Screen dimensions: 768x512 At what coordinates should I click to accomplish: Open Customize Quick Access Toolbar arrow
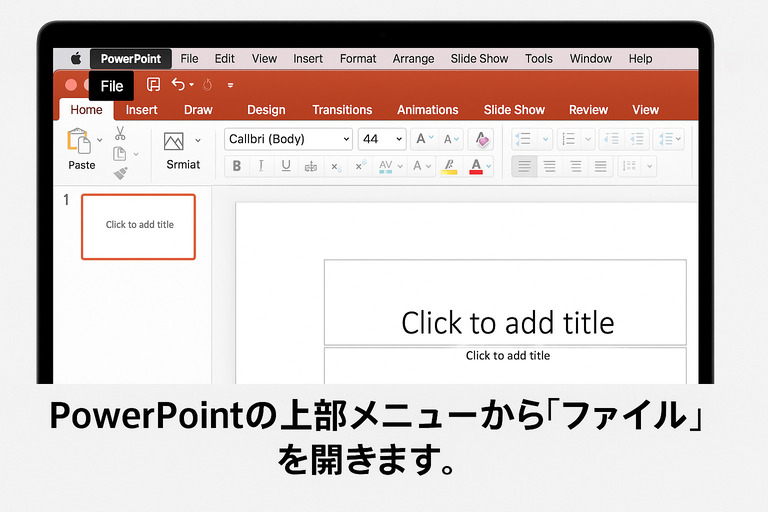click(x=230, y=85)
